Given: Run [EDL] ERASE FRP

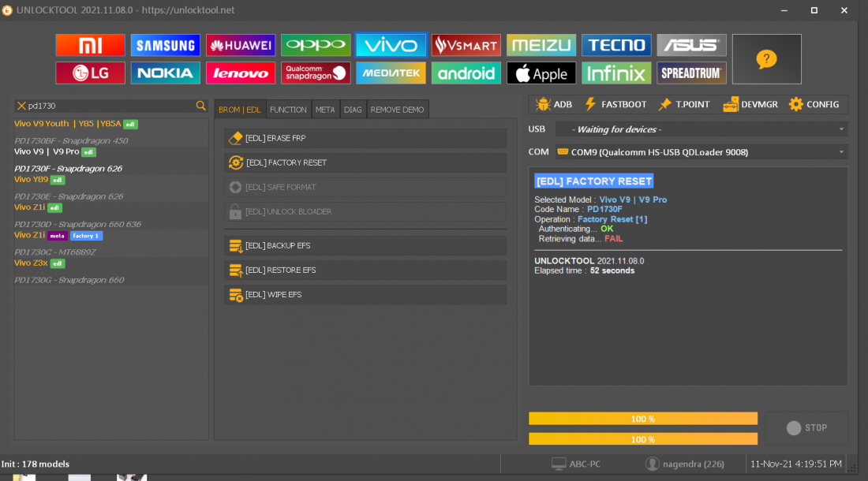Looking at the screenshot, I should pos(365,138).
